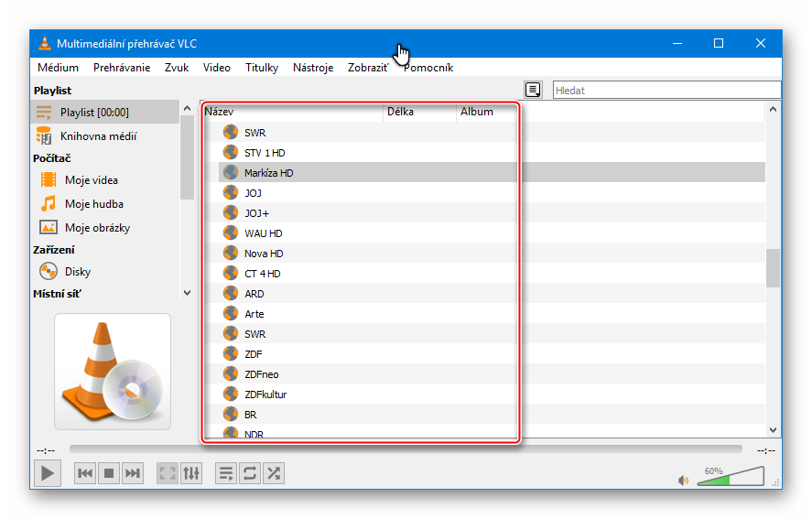Toggle fullscreen video mode
The height and width of the screenshot is (519, 812).
click(x=167, y=473)
